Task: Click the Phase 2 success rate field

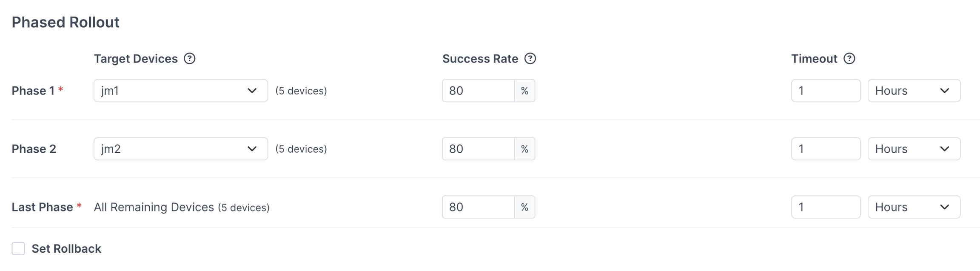Action: (478, 149)
